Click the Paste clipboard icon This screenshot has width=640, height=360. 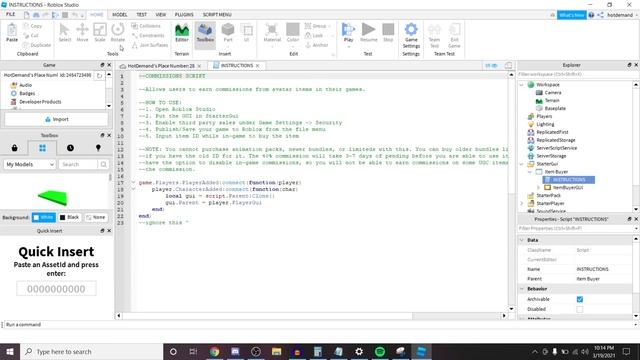click(x=12, y=31)
